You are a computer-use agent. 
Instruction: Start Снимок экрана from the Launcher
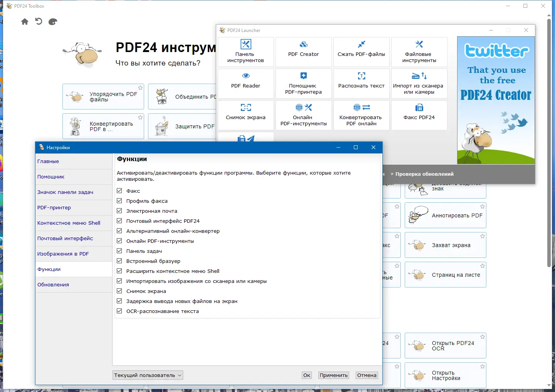(246, 115)
